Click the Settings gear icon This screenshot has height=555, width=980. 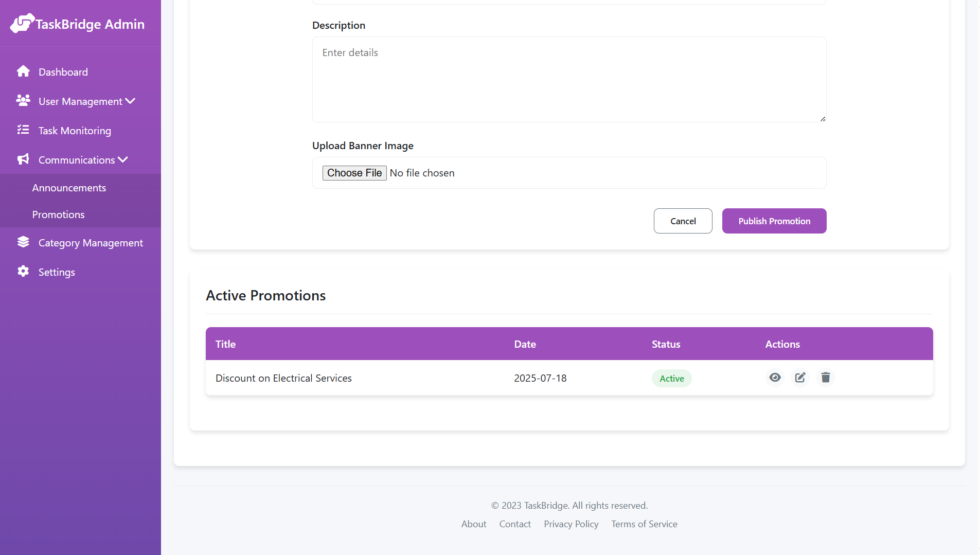[x=23, y=272]
